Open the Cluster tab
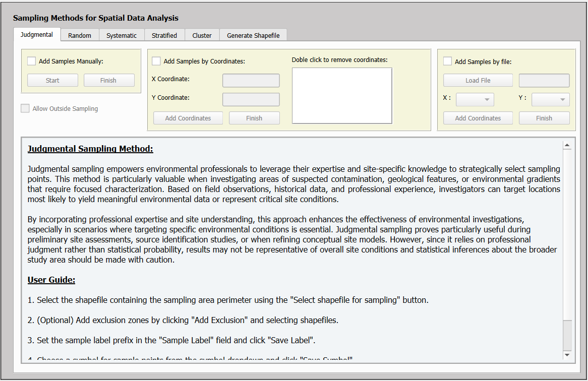Screen dimensions: 588x381 202,35
